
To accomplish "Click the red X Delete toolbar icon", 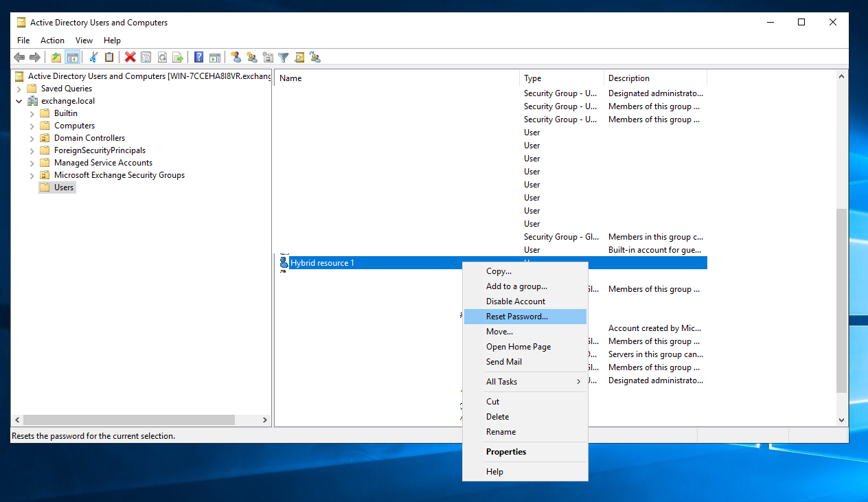I will [130, 57].
